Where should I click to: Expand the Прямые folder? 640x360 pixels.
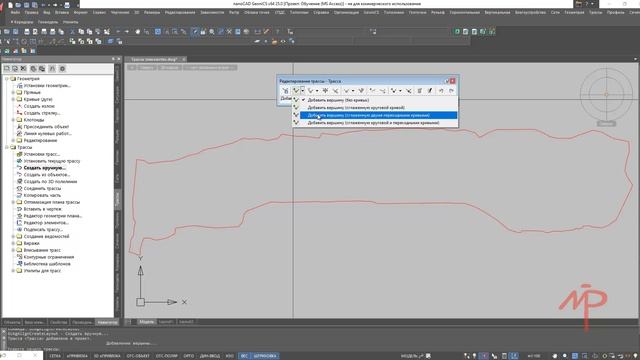[13, 93]
